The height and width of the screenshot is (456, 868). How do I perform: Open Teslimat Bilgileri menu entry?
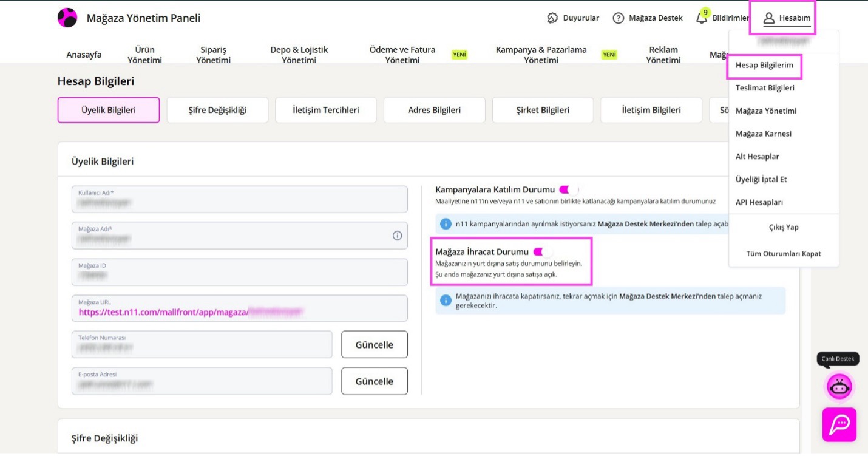coord(765,88)
